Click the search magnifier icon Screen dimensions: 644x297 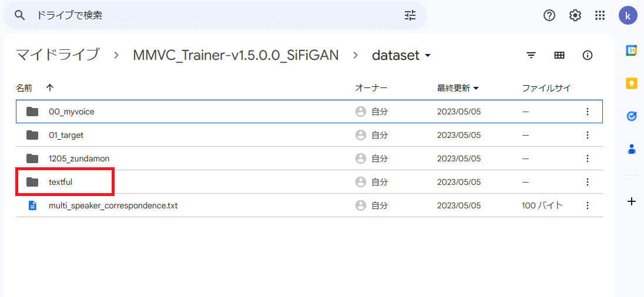[19, 16]
